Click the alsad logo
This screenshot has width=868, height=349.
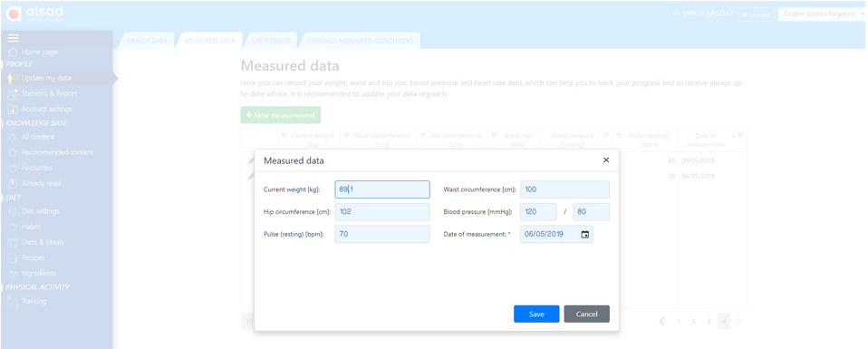(x=34, y=14)
